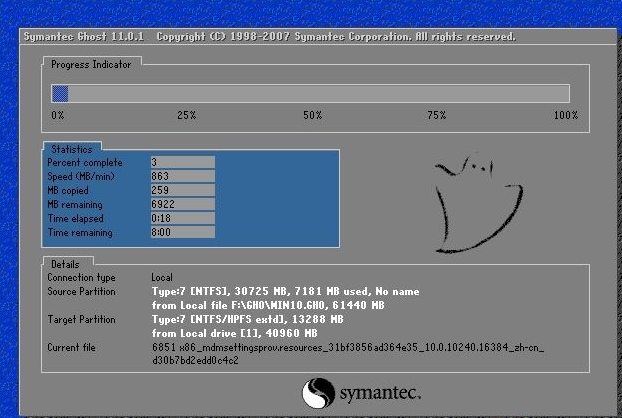Viewport: 622px width, 418px height.
Task: Select the Time elapsed value field
Action: [181, 218]
